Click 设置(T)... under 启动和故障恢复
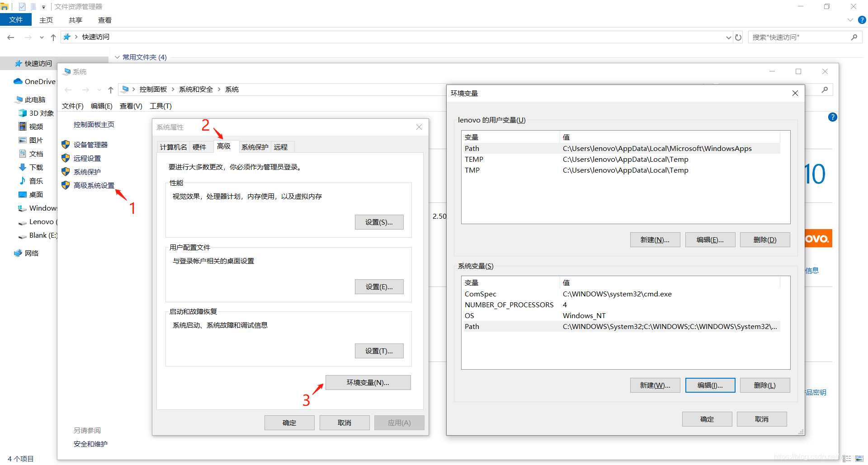This screenshot has width=868, height=465. tap(379, 351)
